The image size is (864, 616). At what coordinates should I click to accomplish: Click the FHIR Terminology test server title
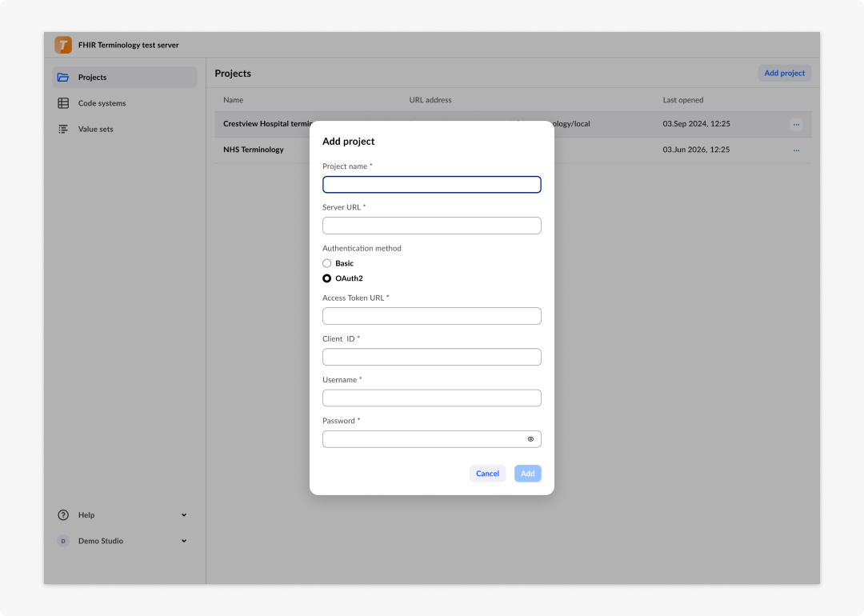pyautogui.click(x=128, y=45)
